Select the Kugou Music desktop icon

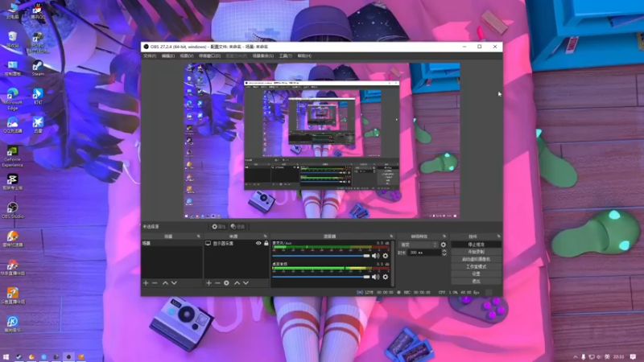(x=12, y=324)
